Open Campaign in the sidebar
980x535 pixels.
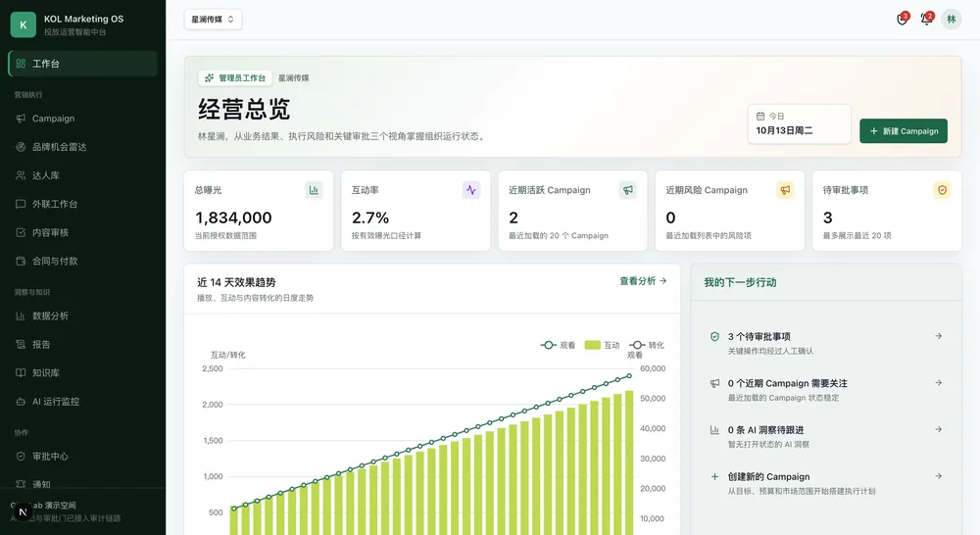[82, 119]
